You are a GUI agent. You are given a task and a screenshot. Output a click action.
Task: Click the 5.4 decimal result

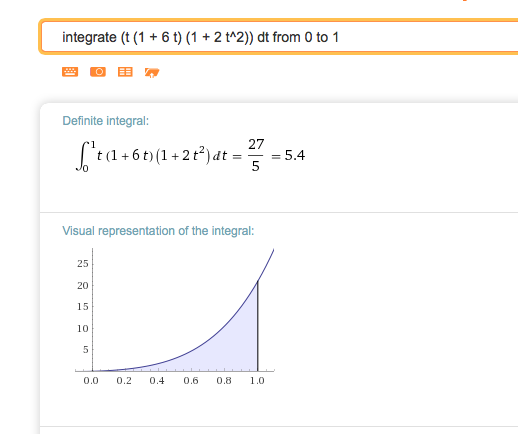pos(295,155)
